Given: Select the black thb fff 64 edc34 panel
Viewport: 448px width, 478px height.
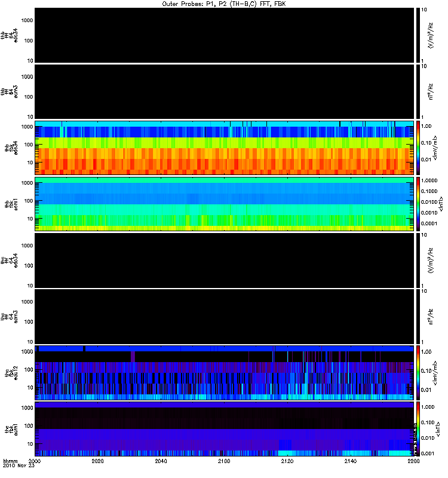Looking at the screenshot, I should click(x=225, y=35).
